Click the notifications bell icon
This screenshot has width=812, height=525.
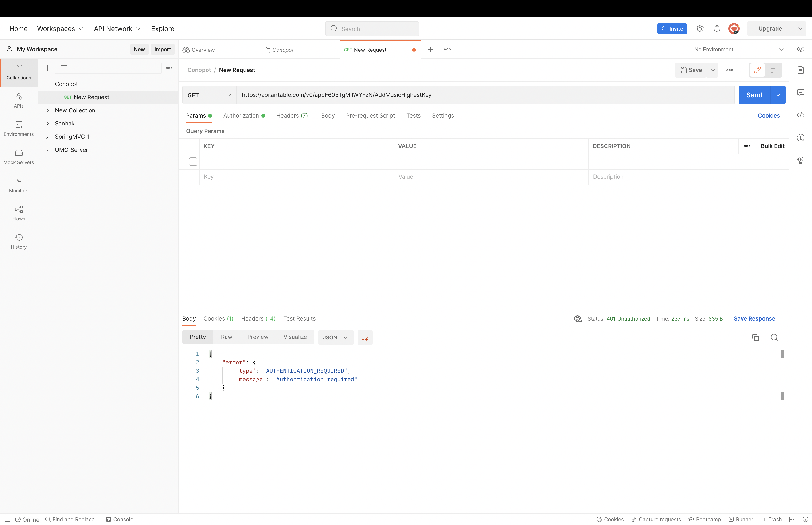pyautogui.click(x=717, y=29)
